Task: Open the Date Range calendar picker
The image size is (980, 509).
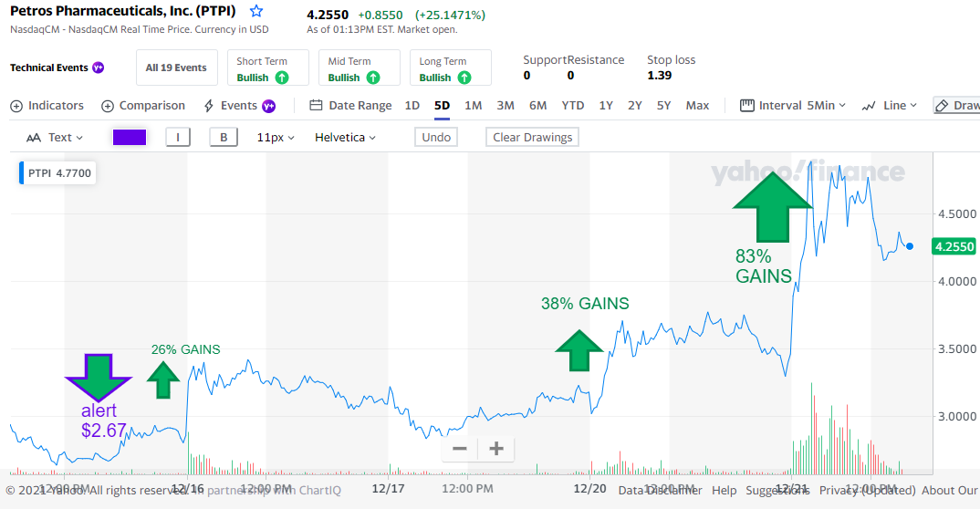Action: [350, 106]
